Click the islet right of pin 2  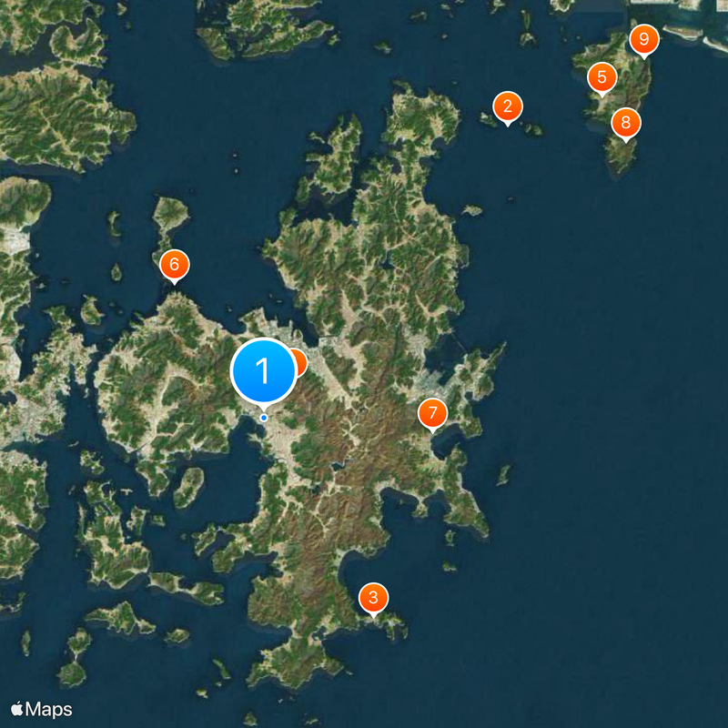[x=532, y=128]
